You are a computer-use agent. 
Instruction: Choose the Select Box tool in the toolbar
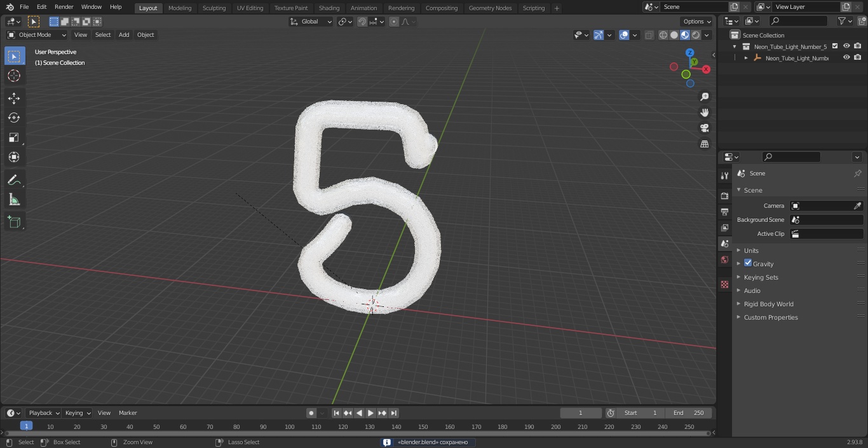[14, 56]
